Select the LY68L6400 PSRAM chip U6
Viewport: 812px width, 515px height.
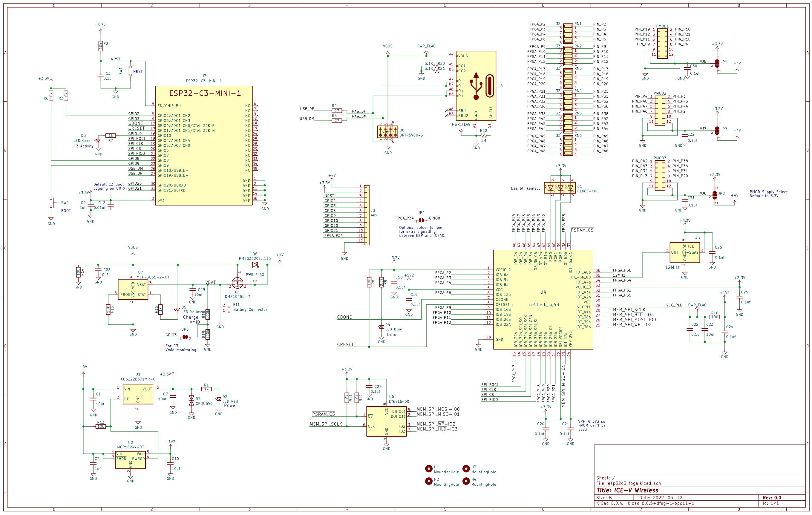(387, 421)
